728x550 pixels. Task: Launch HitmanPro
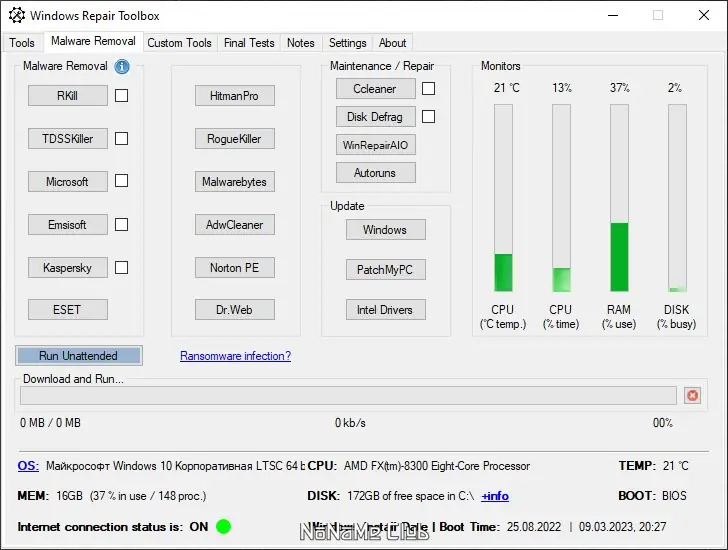[x=234, y=96]
